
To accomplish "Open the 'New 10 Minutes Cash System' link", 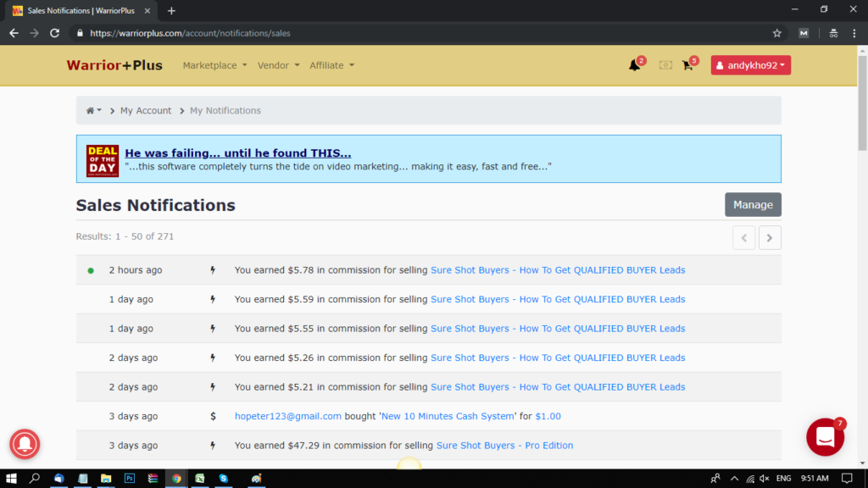I will pyautogui.click(x=448, y=416).
